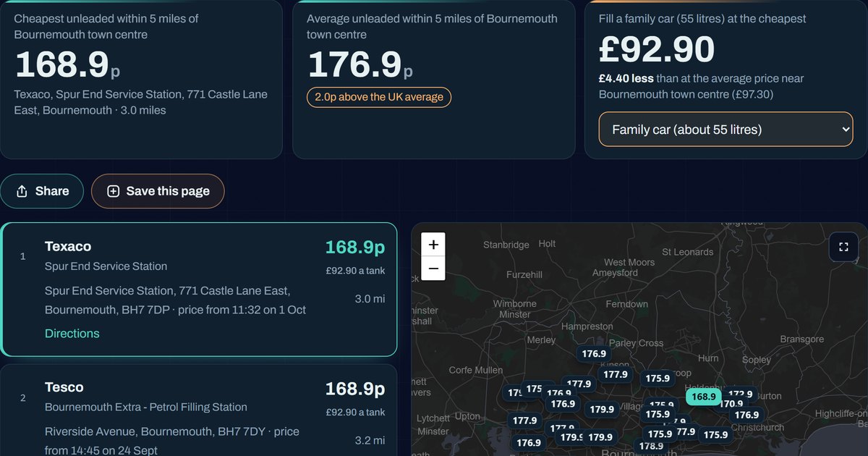Click the '3.0 mi' distance on Texaco card
Screen dimensions: 868x456
click(370, 299)
